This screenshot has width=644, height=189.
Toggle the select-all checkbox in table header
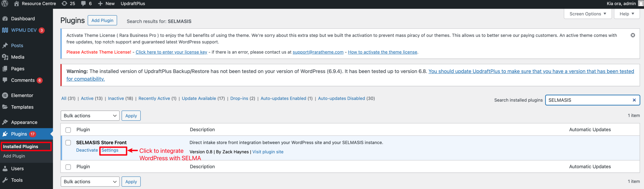(68, 130)
